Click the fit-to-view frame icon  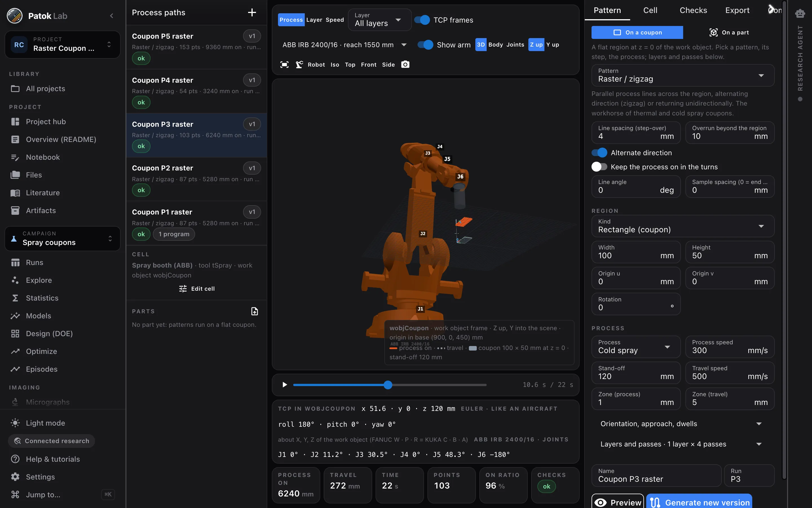tap(284, 65)
